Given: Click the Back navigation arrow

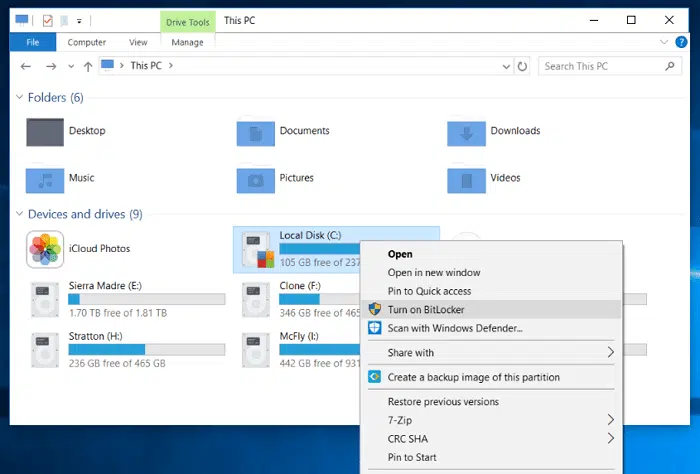Looking at the screenshot, I should tap(26, 66).
